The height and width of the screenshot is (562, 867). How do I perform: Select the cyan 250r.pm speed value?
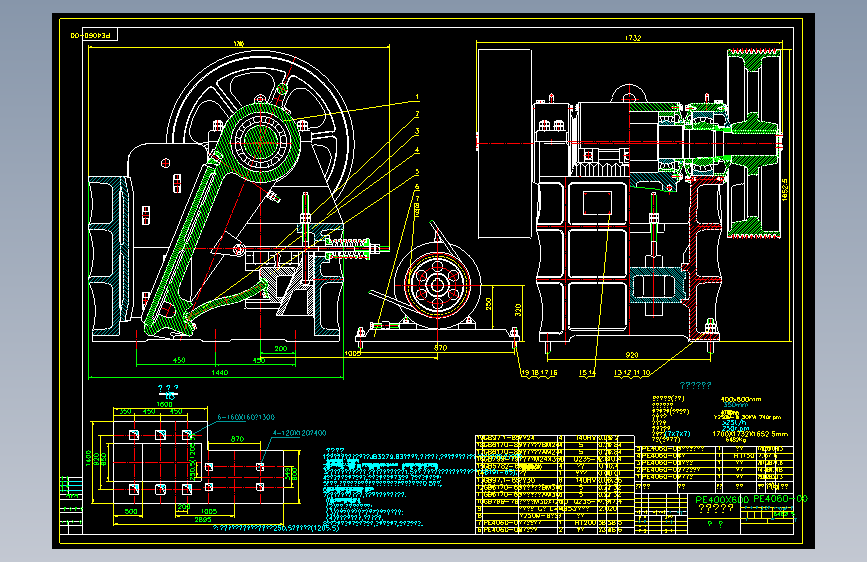(x=735, y=428)
